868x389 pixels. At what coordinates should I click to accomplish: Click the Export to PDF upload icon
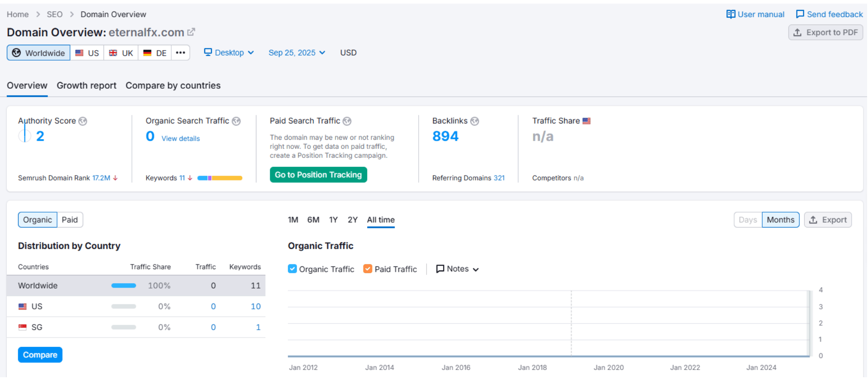[797, 33]
